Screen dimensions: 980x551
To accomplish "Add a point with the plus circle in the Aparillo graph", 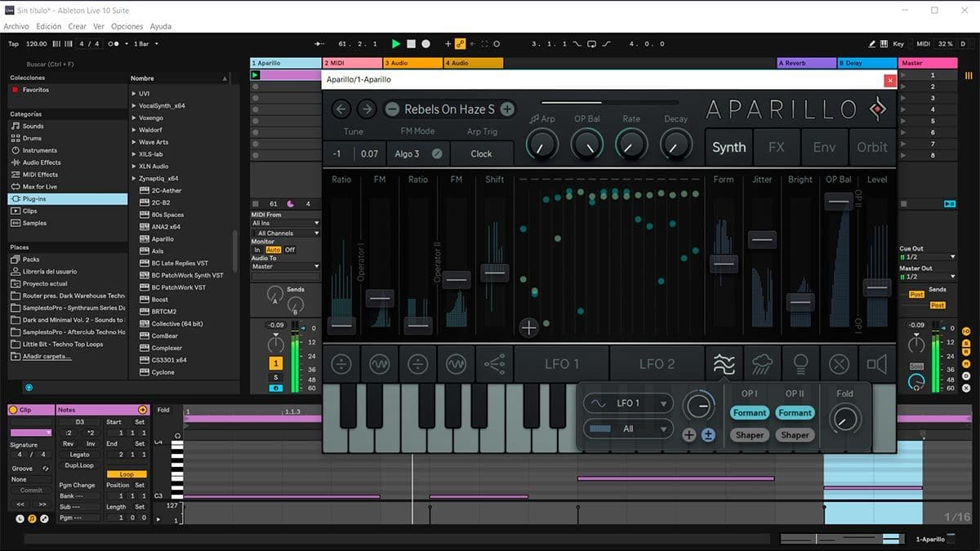I will [x=529, y=327].
